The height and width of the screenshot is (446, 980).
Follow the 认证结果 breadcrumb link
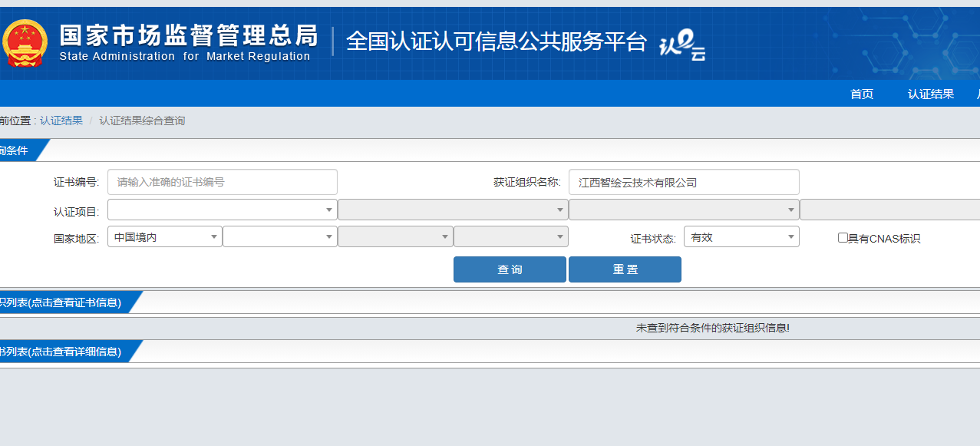coord(61,121)
